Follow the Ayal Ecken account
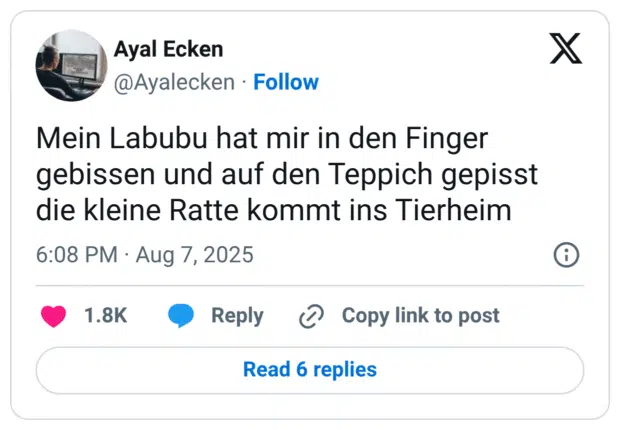Viewport: 620px width, 430px height. pos(286,82)
